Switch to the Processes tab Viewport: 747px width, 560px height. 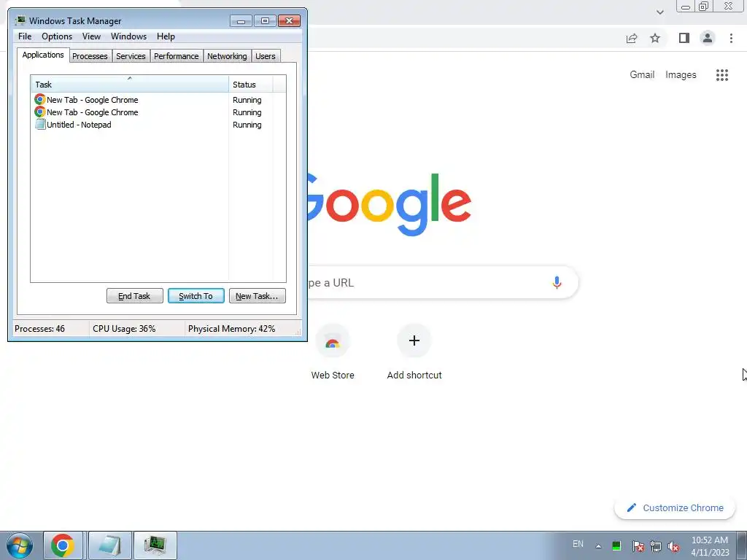(90, 56)
